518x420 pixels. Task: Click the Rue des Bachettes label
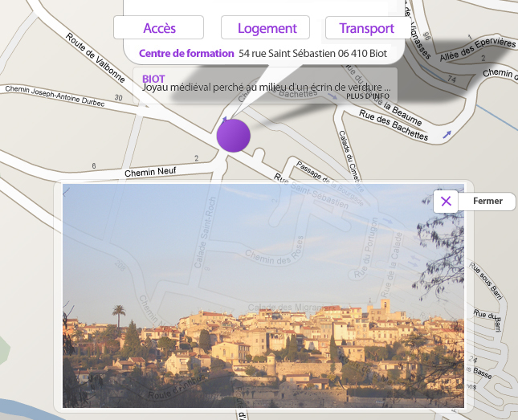point(394,127)
